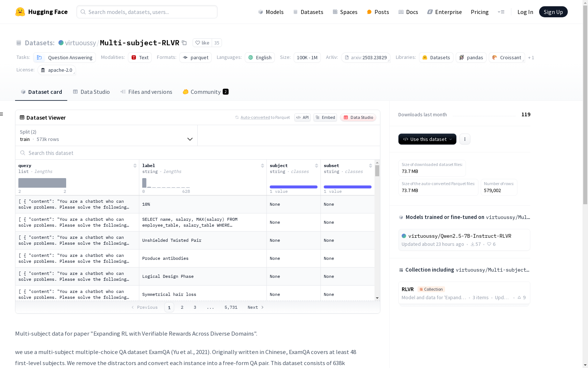Switch to the Dataset card tab
This screenshot has width=588, height=368.
pyautogui.click(x=41, y=92)
